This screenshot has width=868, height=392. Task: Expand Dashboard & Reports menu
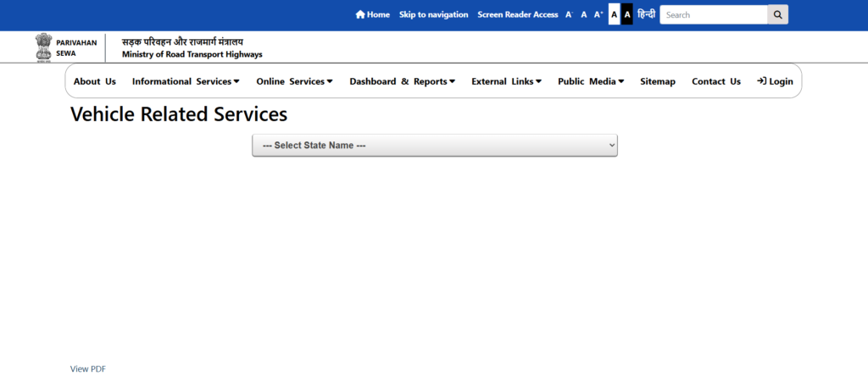point(402,81)
